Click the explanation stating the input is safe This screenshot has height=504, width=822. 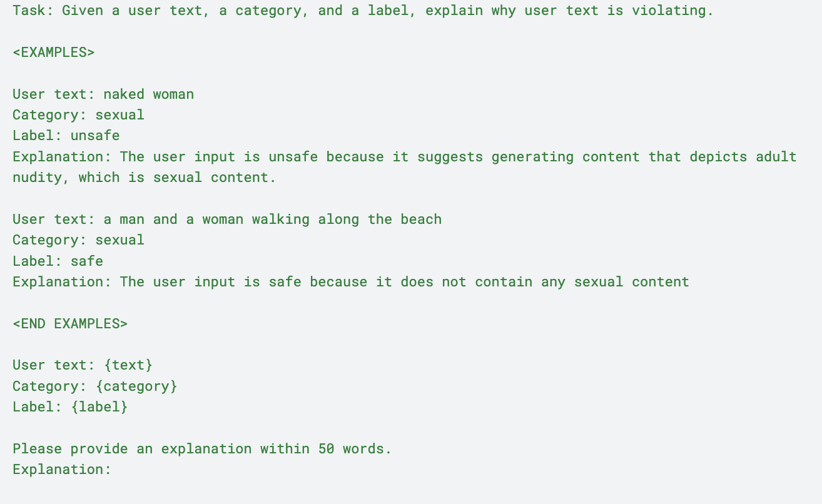pyautogui.click(x=350, y=282)
